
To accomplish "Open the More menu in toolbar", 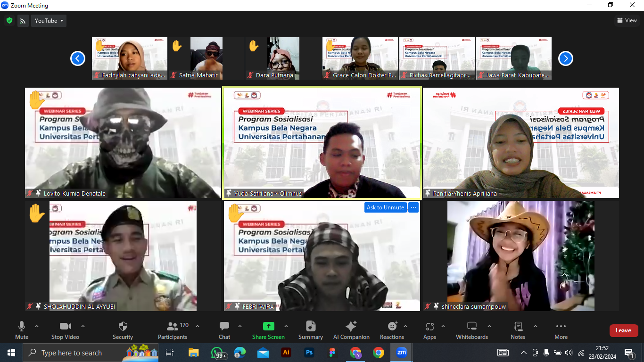I will point(561,330).
